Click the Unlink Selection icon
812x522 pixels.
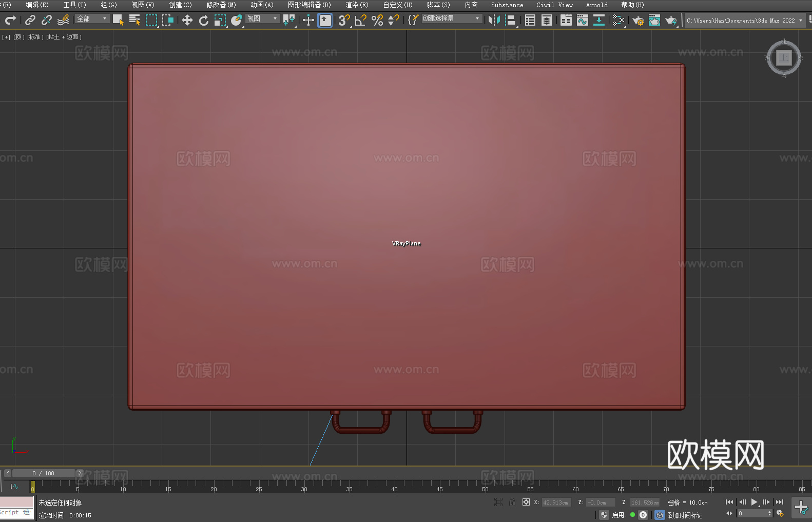(x=47, y=20)
